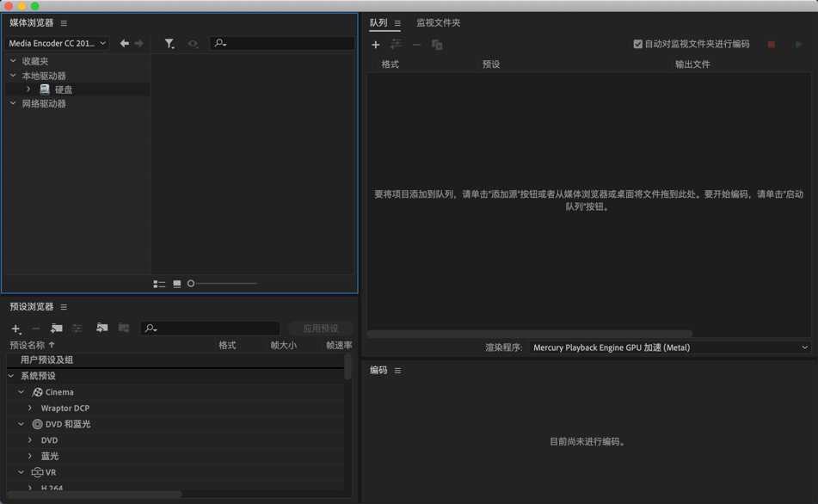This screenshot has width=818, height=504.
Task: Open the filter icon in Media Browser
Action: click(169, 42)
